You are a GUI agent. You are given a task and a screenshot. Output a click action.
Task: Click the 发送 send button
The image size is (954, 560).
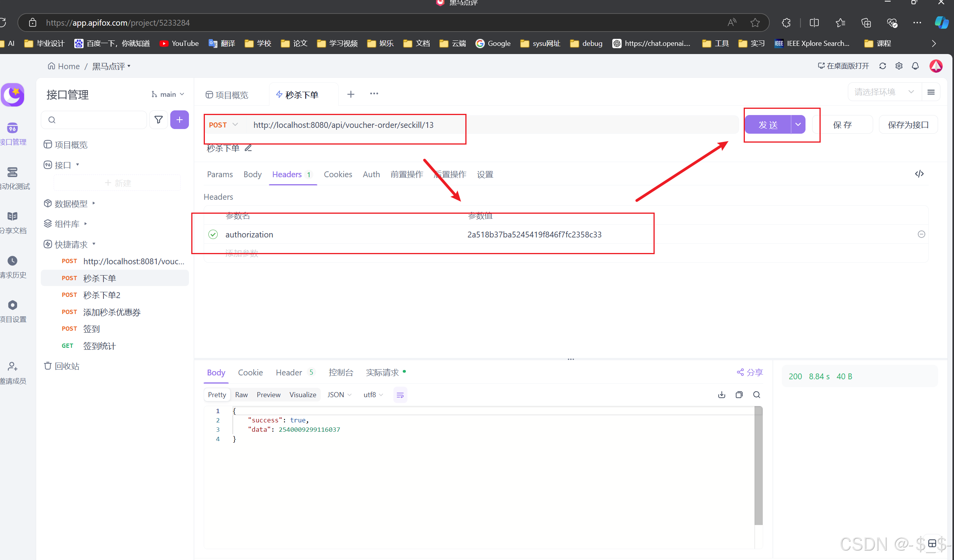coord(768,125)
